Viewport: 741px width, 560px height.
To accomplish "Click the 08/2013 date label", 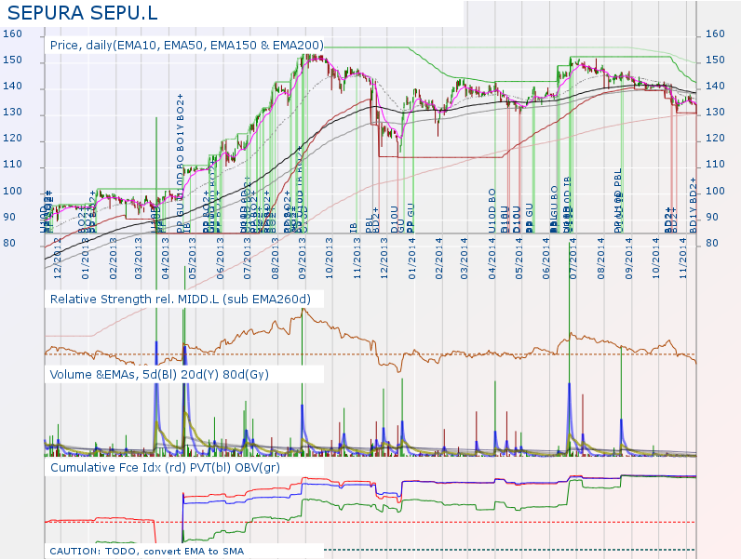I will [275, 259].
